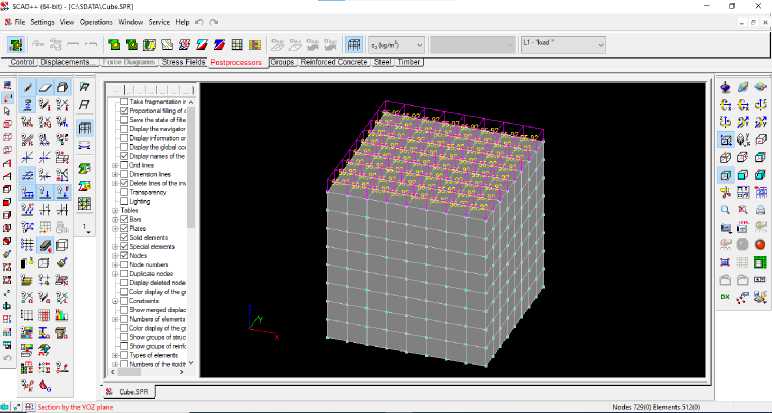Toggle the Proportional filling checkbox
The image size is (772, 413).
124,111
